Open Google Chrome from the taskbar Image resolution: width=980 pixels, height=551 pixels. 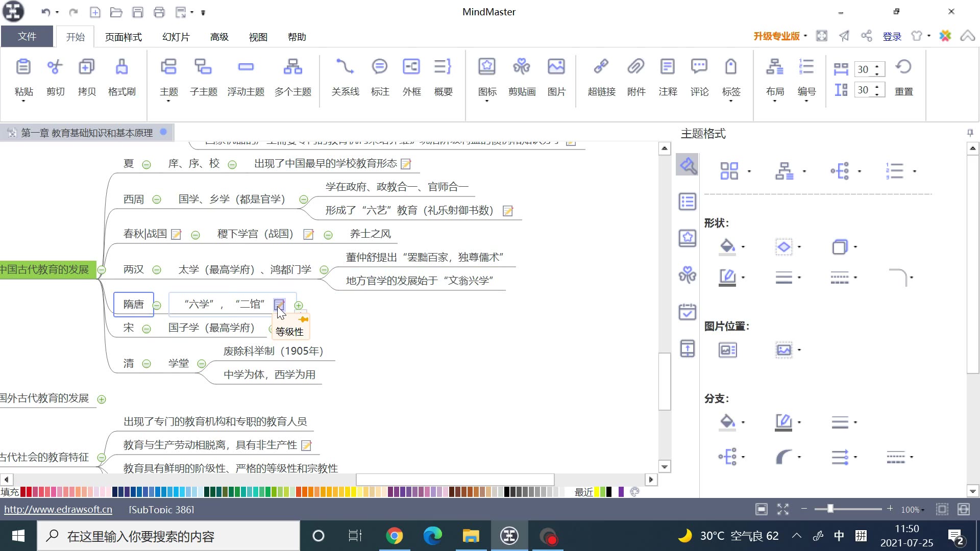point(394,536)
